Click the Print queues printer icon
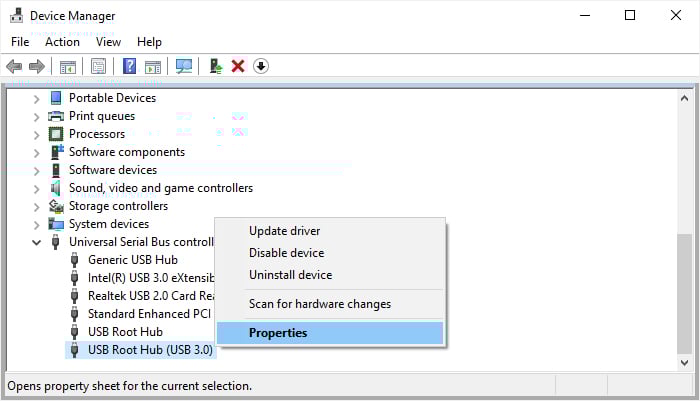700x401 pixels. tap(56, 116)
